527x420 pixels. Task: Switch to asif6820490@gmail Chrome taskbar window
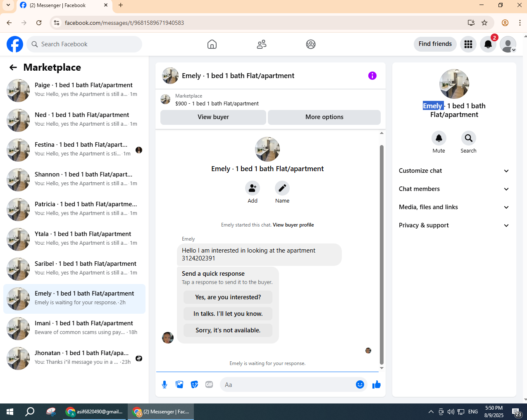click(x=95, y=412)
